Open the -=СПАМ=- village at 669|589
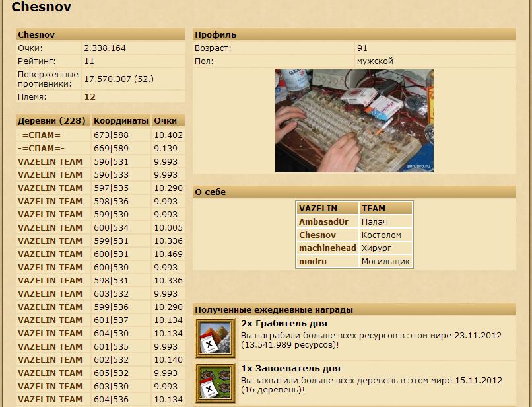 click(x=41, y=149)
